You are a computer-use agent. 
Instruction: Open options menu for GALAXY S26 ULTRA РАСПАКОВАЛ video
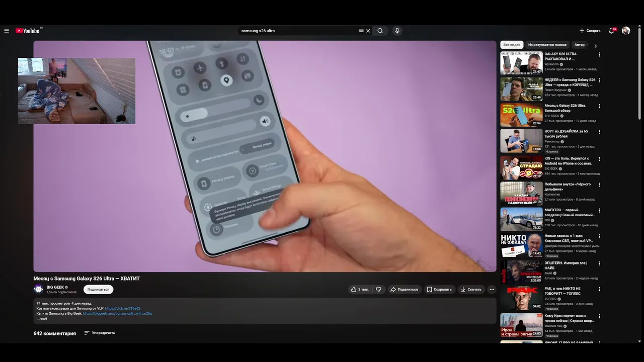click(x=599, y=54)
